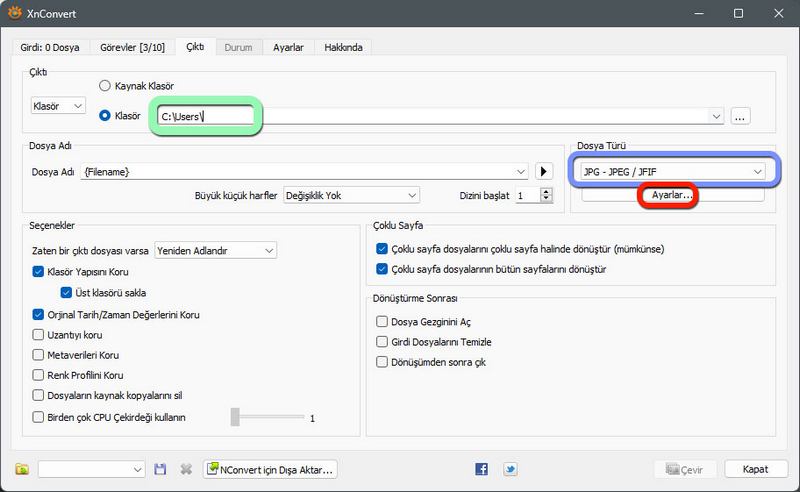
Task: Select the Klasör radio button
Action: click(105, 116)
